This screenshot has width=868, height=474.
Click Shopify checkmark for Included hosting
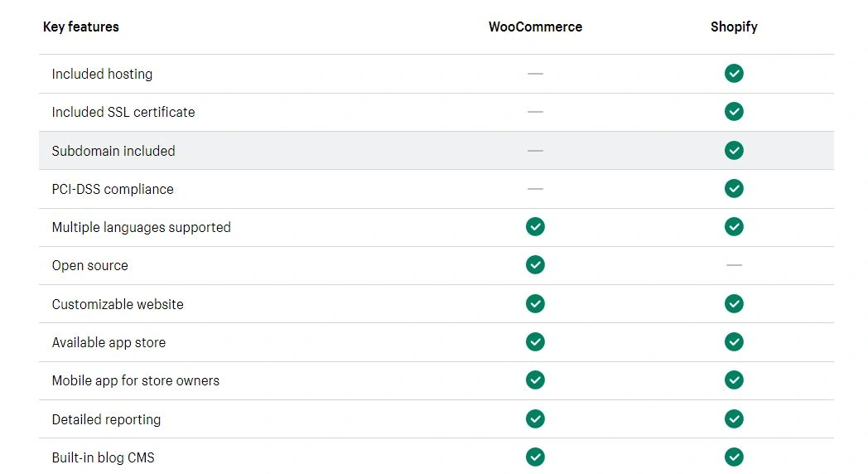pyautogui.click(x=734, y=73)
